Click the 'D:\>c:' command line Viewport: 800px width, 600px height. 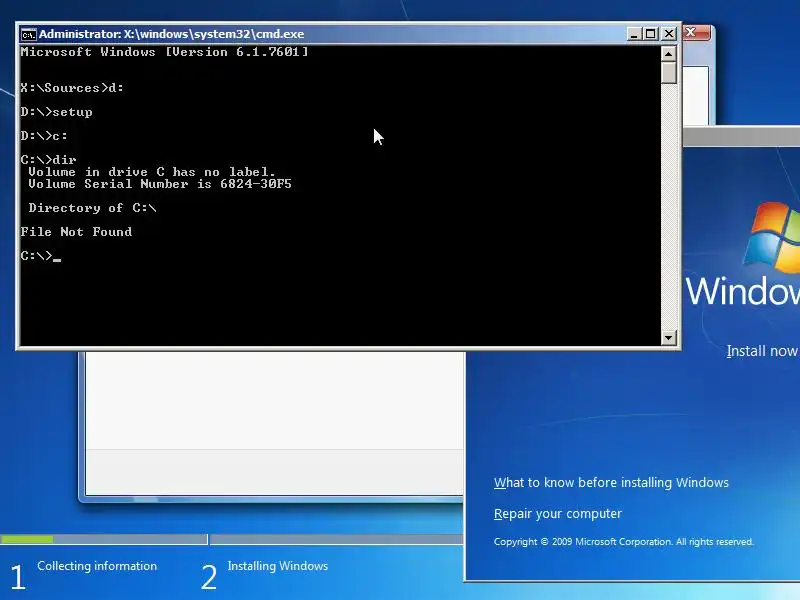44,136
